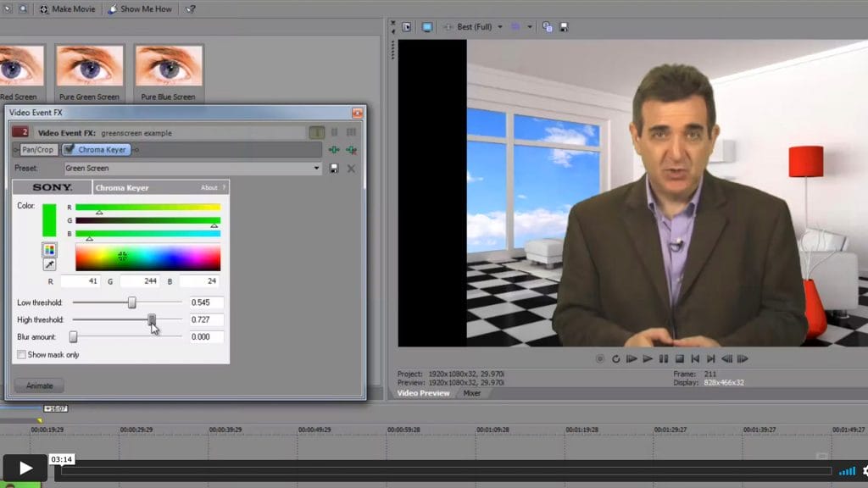The width and height of the screenshot is (868, 488).
Task: Stop the Vegas preview playback
Action: (x=679, y=359)
